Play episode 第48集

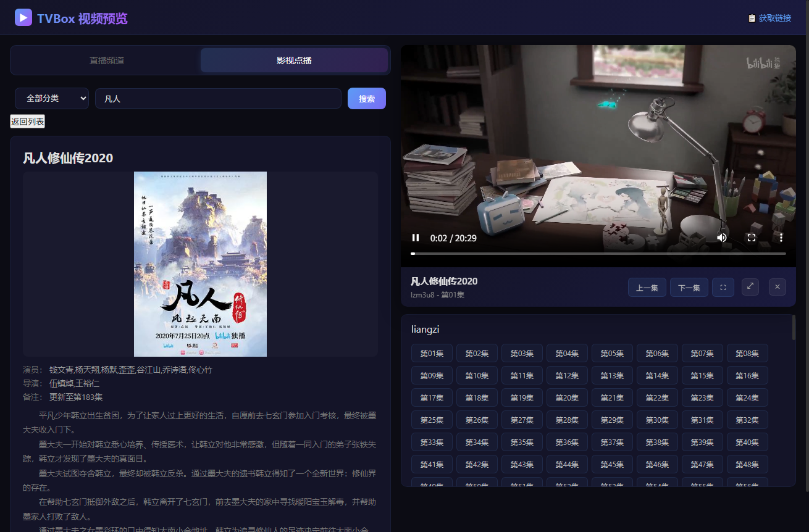coord(748,465)
